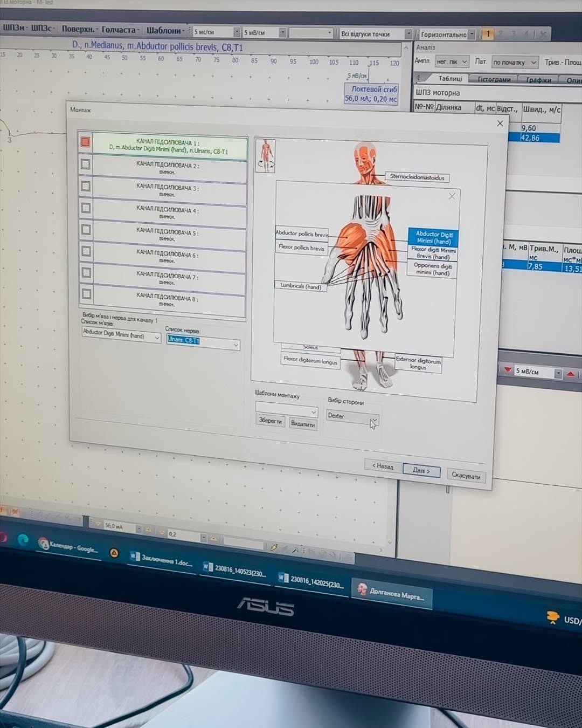Image resolution: width=582 pixels, height=728 pixels.
Task: Switch to Долганова Марга taskbar app
Action: 391,592
